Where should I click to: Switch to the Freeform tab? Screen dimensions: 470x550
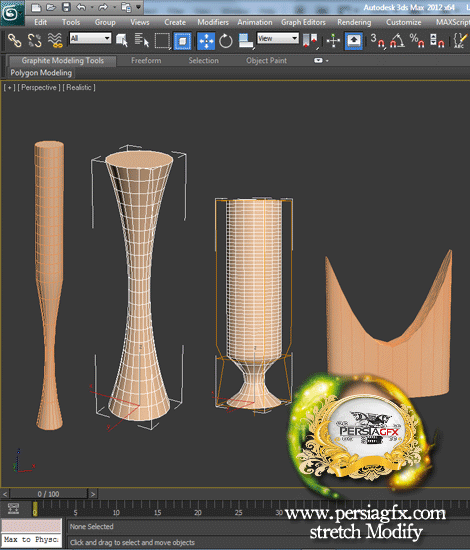(146, 61)
